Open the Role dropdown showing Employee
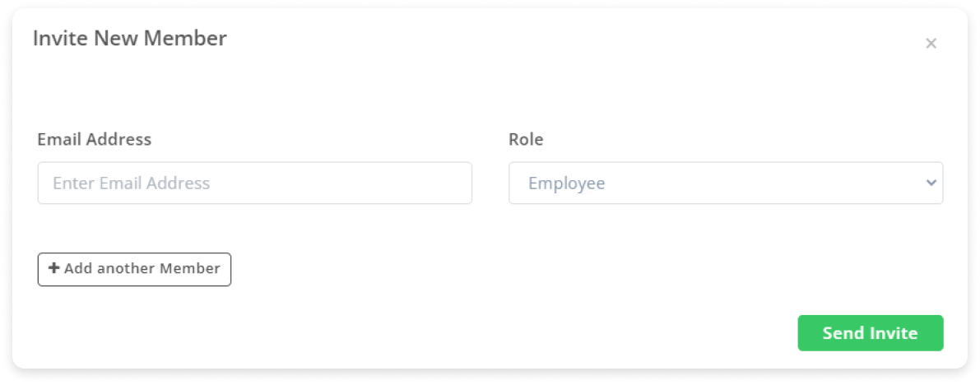The image size is (980, 385). point(726,183)
